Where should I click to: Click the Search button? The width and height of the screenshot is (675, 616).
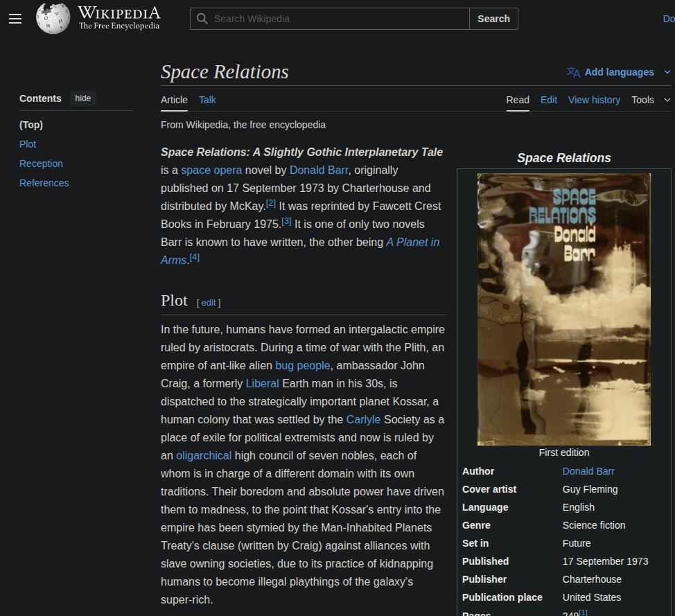point(493,19)
